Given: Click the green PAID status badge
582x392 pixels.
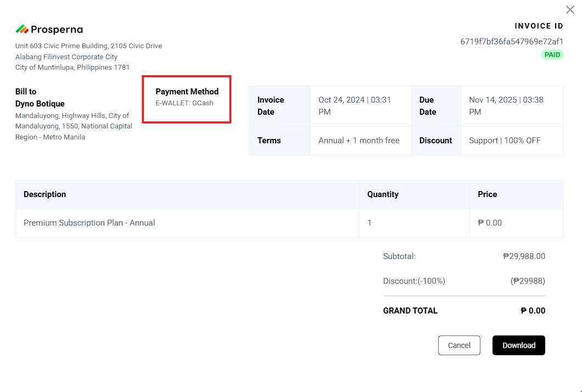Looking at the screenshot, I should click(x=552, y=55).
